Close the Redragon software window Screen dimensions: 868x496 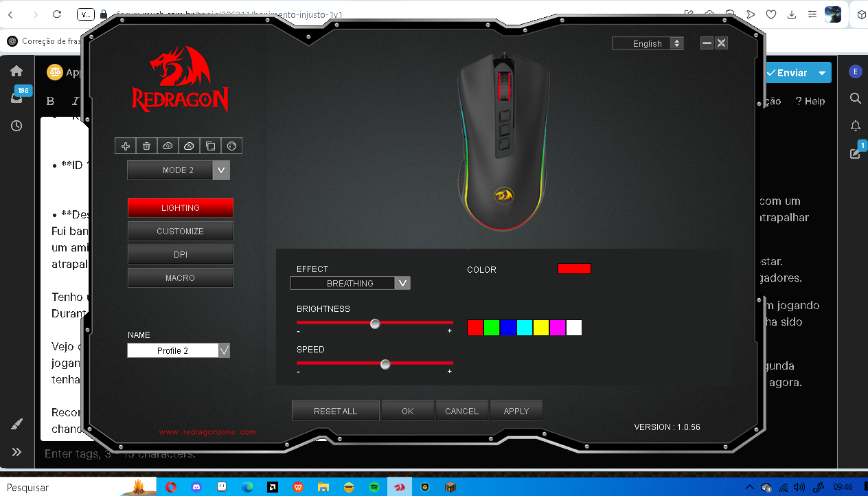coord(721,43)
